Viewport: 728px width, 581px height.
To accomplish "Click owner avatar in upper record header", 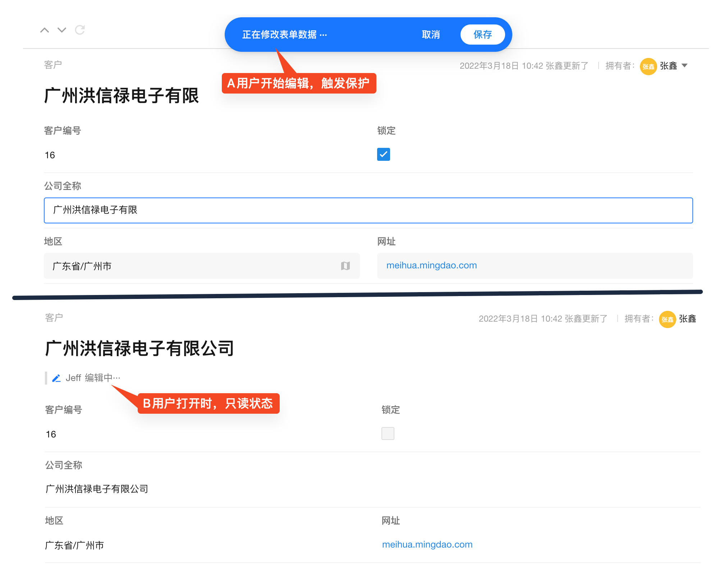I will click(x=648, y=66).
